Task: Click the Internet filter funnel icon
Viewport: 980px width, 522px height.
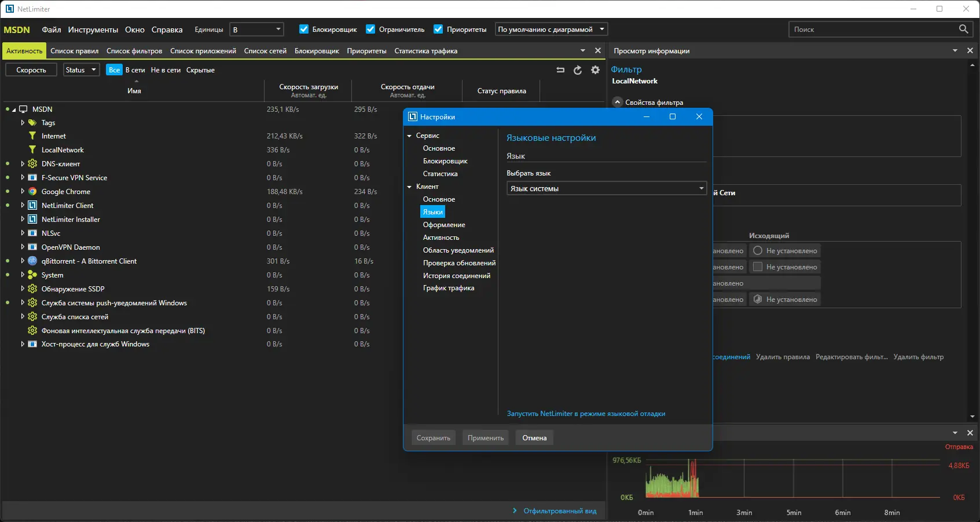Action: pos(32,136)
